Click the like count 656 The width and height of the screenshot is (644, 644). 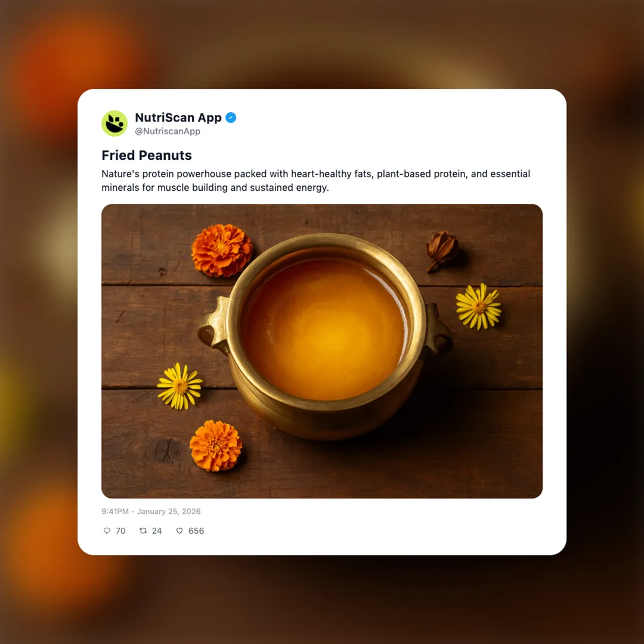196,531
